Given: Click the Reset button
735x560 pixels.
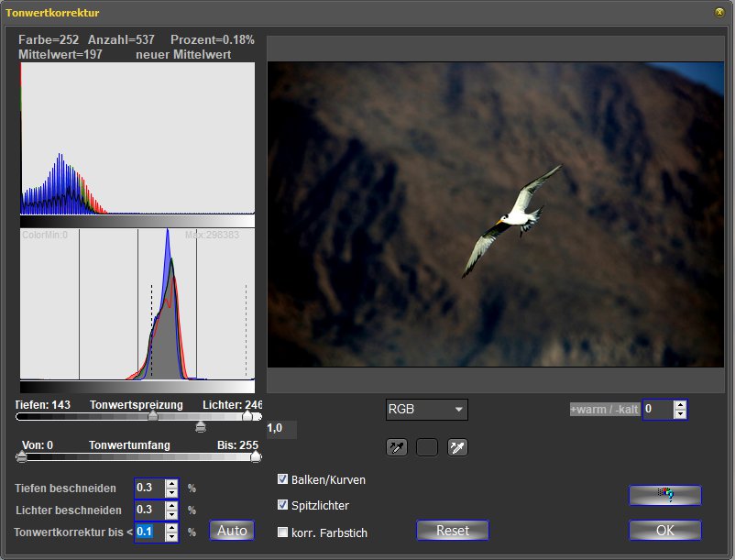Looking at the screenshot, I should pos(453,531).
